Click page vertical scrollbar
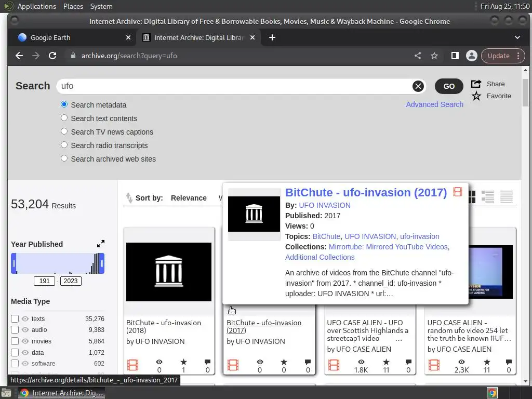The height and width of the screenshot is (399, 532). pyautogui.click(x=525, y=93)
